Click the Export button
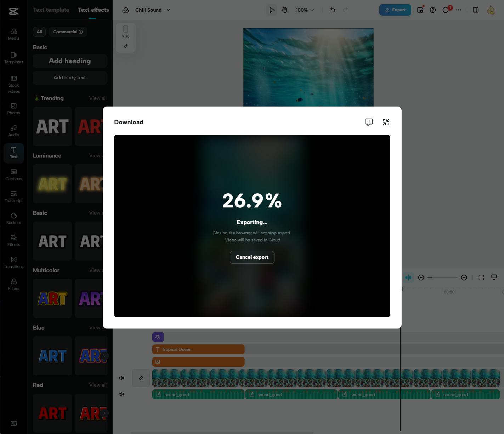The height and width of the screenshot is (434, 504). 395,10
